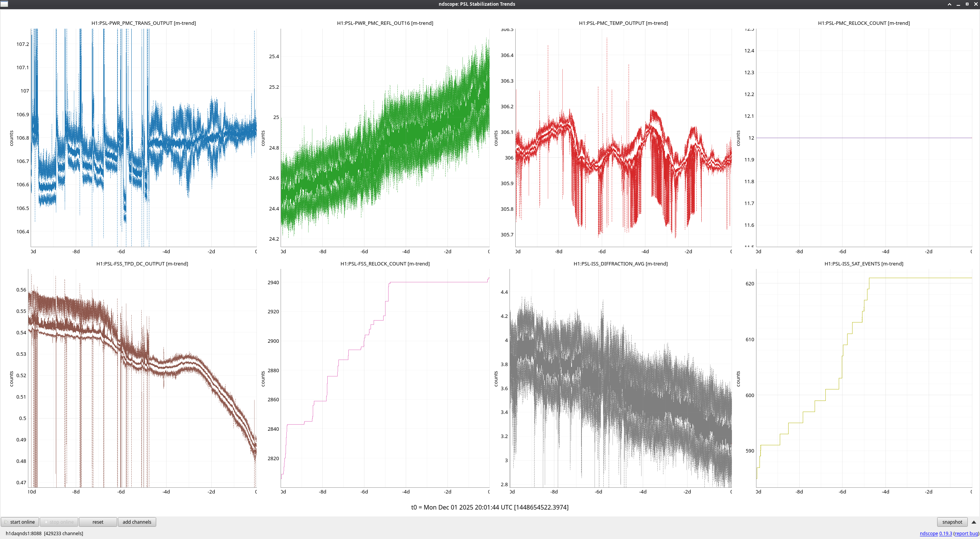Maximize the ndscope window
980x539 pixels.
(967, 4)
